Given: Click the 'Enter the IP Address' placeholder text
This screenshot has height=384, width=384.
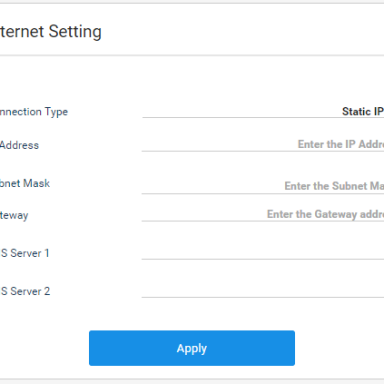Looking at the screenshot, I should click(341, 144).
